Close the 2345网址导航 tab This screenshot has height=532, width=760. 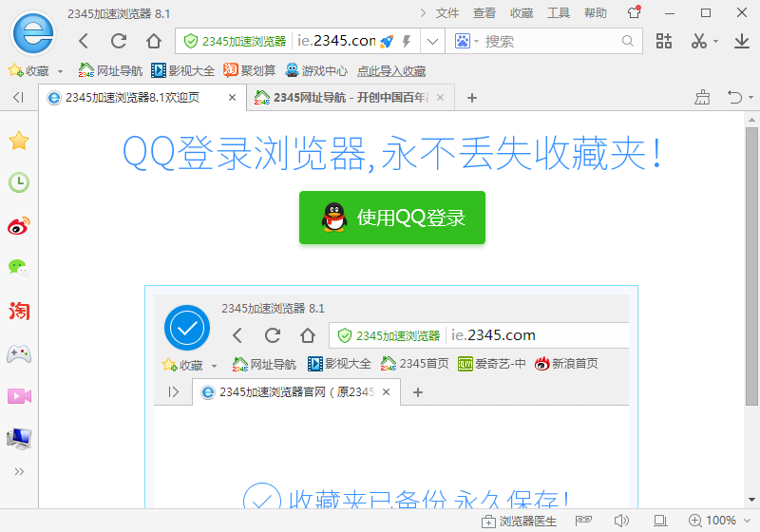click(x=440, y=98)
